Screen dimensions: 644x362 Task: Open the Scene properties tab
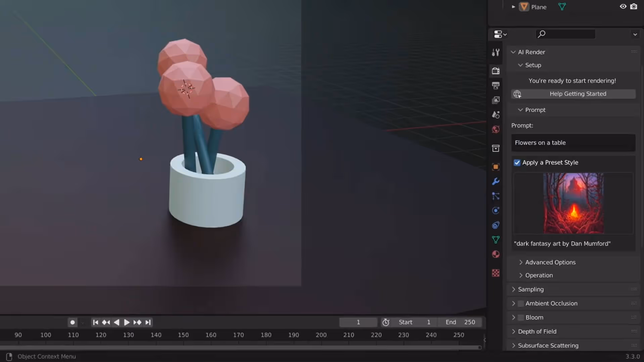(496, 115)
